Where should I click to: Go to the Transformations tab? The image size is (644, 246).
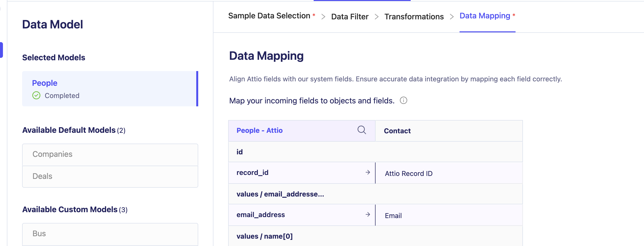coord(414,17)
